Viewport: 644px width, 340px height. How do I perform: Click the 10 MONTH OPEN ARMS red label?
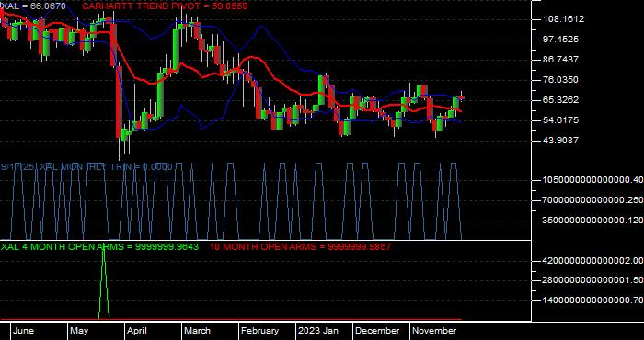point(300,247)
